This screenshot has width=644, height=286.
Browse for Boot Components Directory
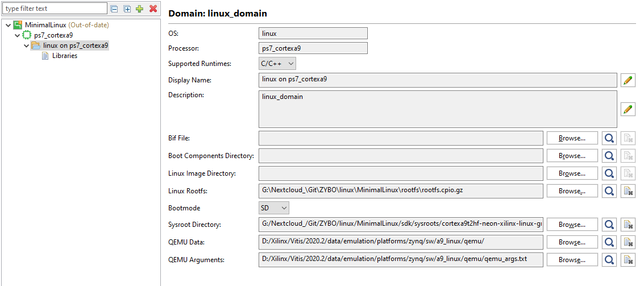[x=572, y=156]
